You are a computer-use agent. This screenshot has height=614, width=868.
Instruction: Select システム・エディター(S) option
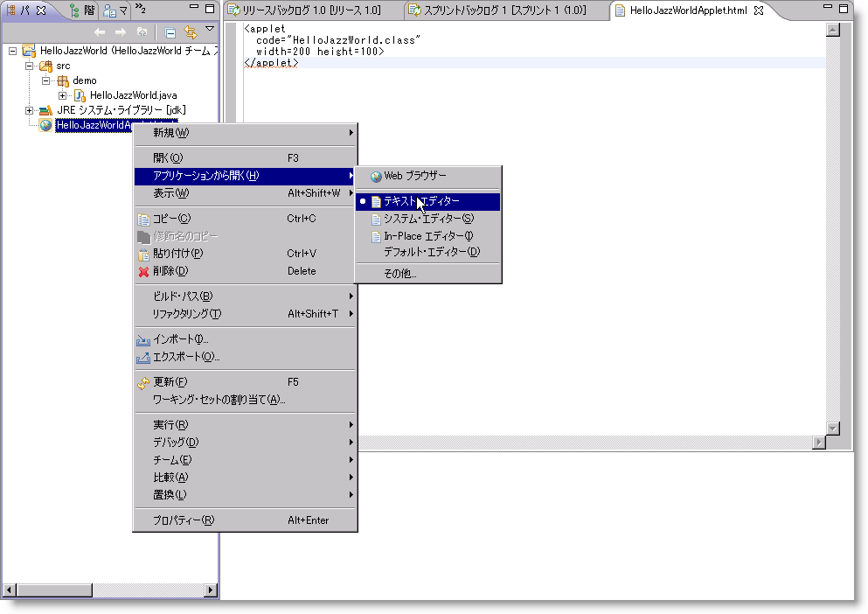point(428,219)
